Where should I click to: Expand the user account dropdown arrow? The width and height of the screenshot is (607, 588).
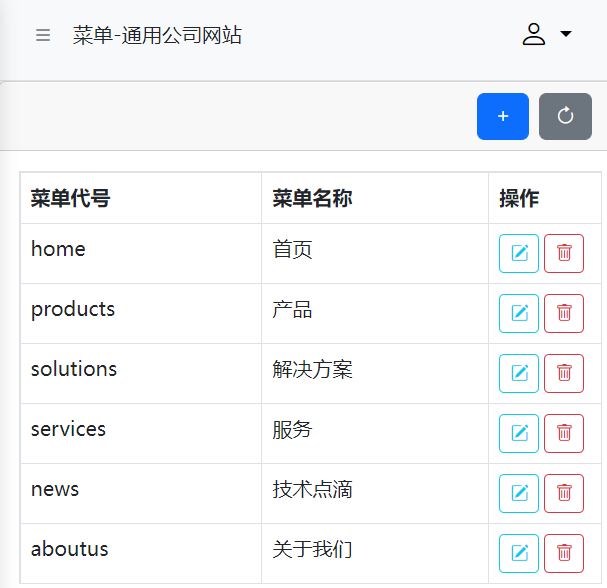tap(566, 34)
